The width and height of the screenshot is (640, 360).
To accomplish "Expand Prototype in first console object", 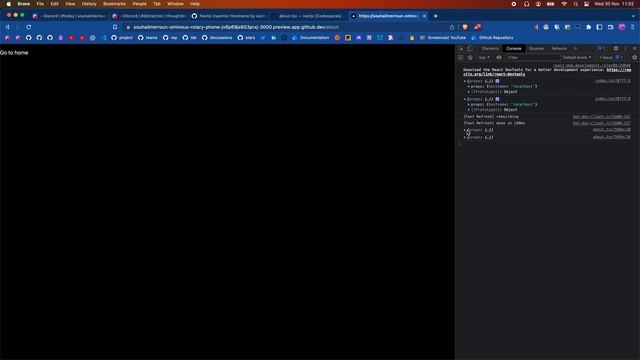I will coord(469,92).
